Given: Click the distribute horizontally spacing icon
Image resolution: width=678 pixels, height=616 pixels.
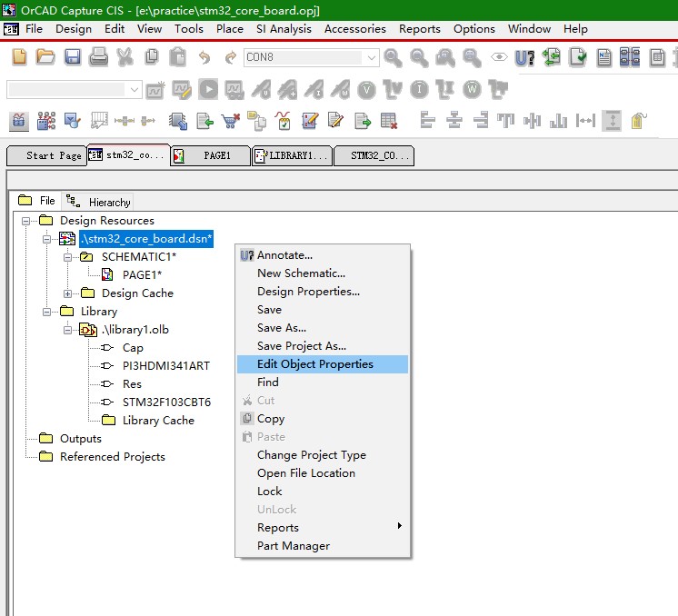Looking at the screenshot, I should pos(585,121).
